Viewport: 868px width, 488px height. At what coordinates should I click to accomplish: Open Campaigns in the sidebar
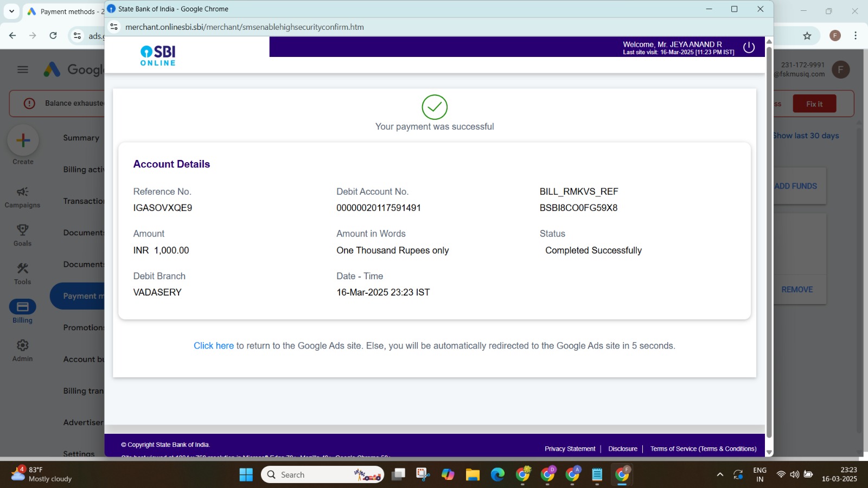(x=22, y=197)
